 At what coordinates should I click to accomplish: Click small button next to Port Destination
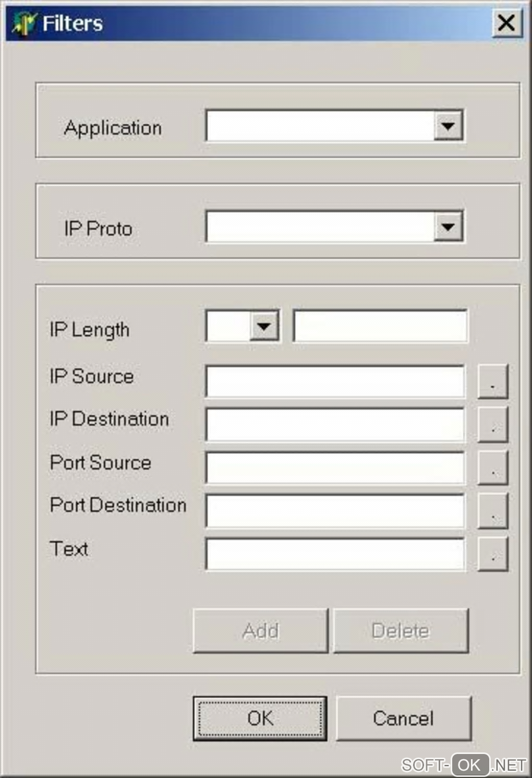[x=492, y=511]
